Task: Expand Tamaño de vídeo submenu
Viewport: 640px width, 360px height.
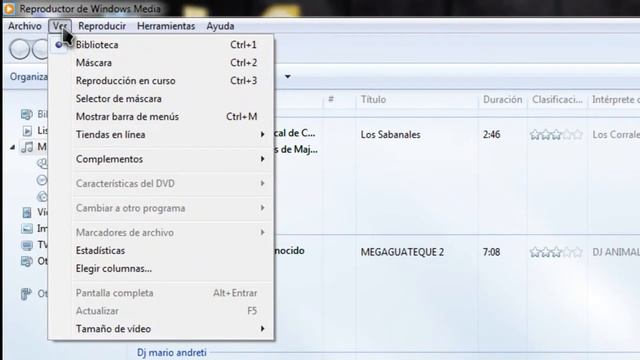Action: click(x=161, y=329)
